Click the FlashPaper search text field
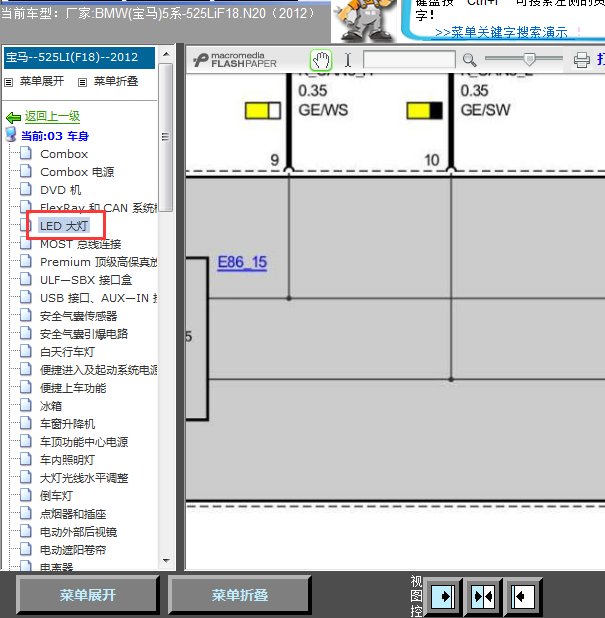 point(410,60)
